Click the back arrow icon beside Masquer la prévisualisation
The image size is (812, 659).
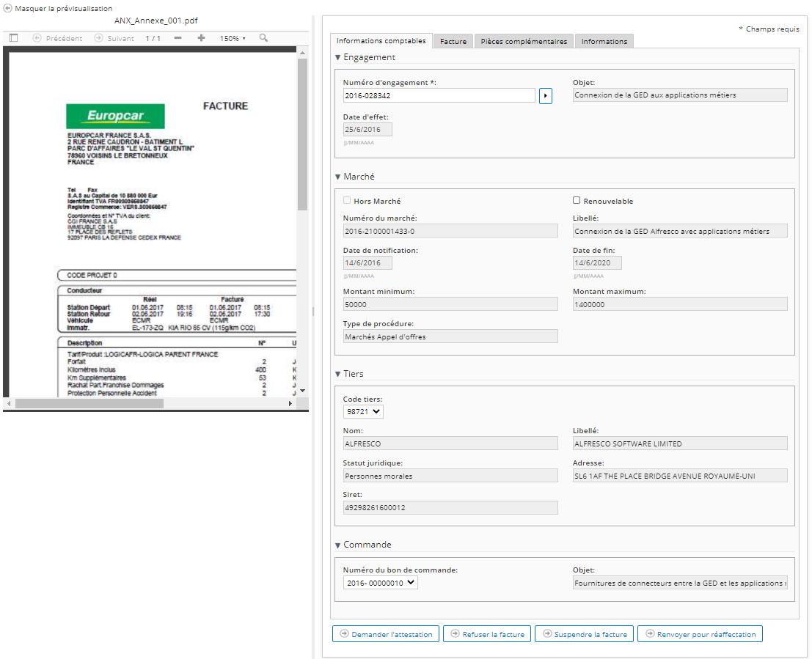8,8
